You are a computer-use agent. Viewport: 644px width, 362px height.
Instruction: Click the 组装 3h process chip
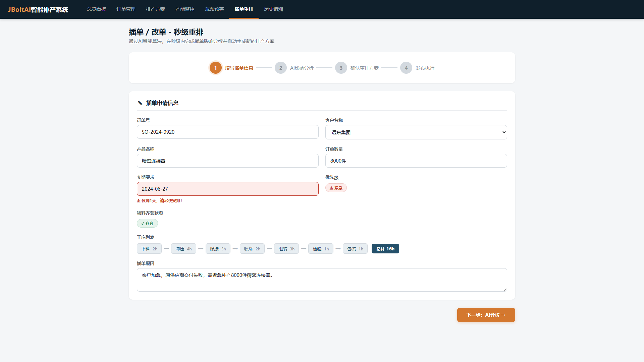286,249
